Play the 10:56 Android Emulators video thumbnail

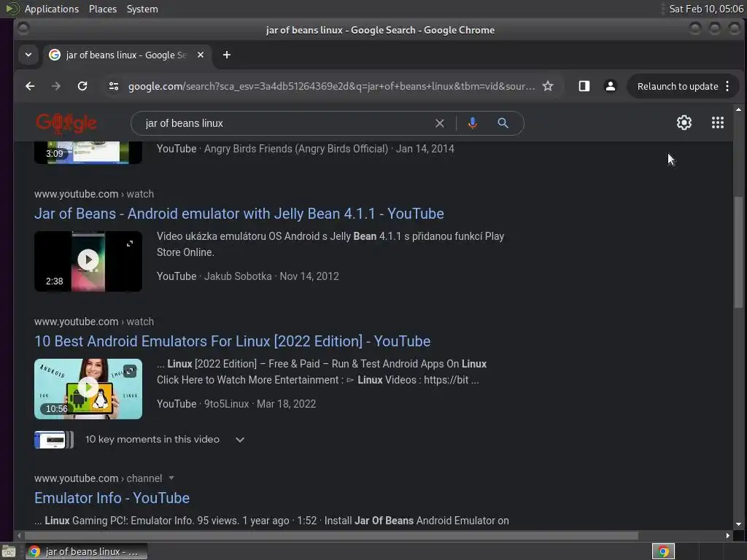point(88,389)
